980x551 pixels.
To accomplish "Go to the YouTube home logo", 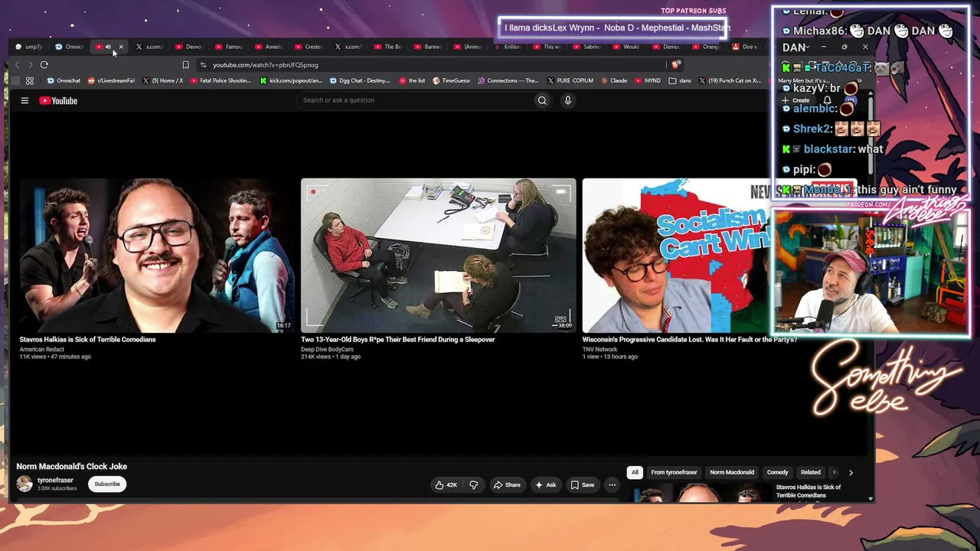I will 58,100.
